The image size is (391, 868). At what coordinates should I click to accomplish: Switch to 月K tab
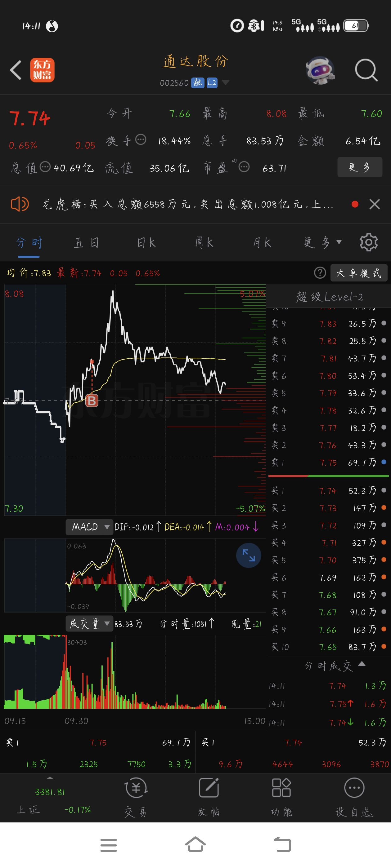pyautogui.click(x=262, y=243)
